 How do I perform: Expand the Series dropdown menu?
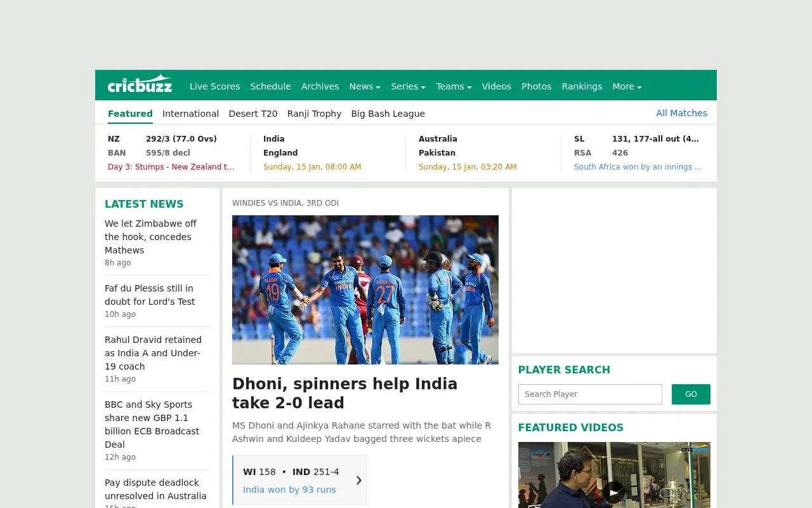point(408,86)
